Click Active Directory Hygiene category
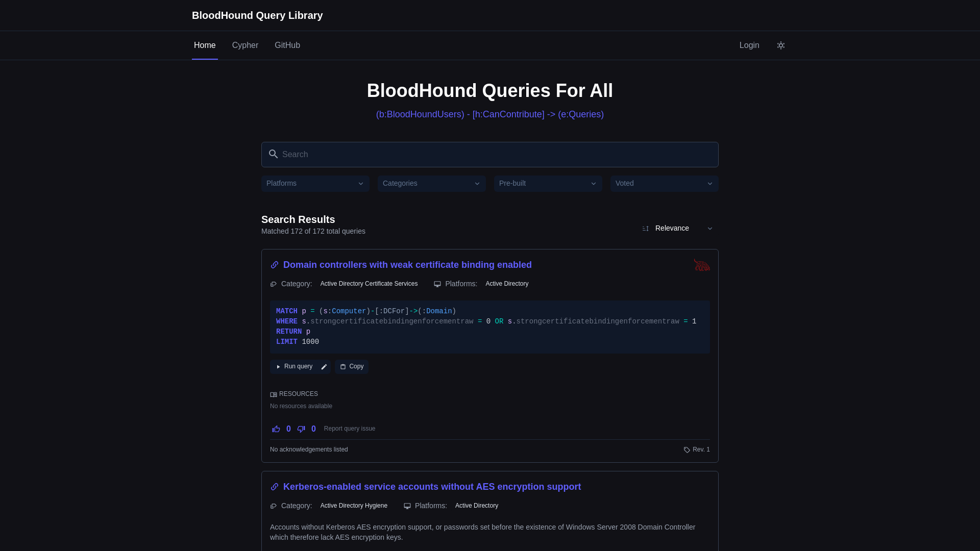Screen dimensions: 980x551 (x=354, y=506)
